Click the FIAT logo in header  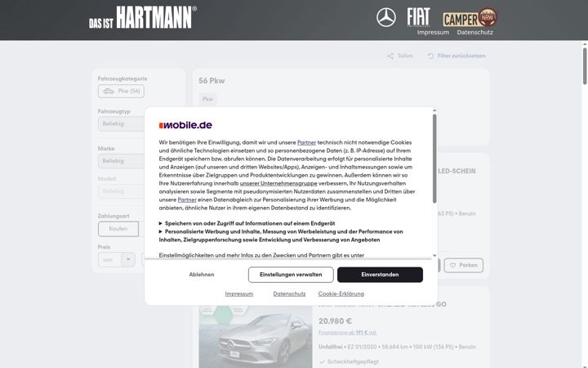(418, 17)
